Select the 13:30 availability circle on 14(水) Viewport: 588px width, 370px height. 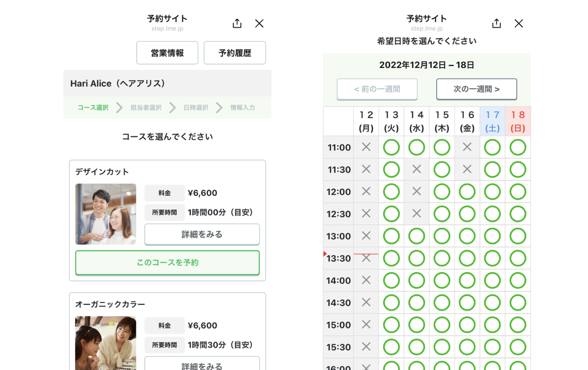click(416, 258)
